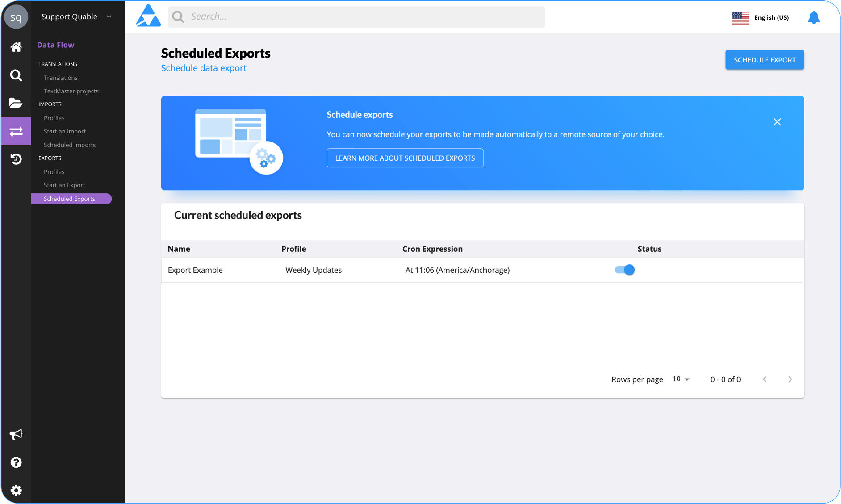Disable the Export Example status toggle
This screenshot has width=841, height=504.
pos(624,270)
